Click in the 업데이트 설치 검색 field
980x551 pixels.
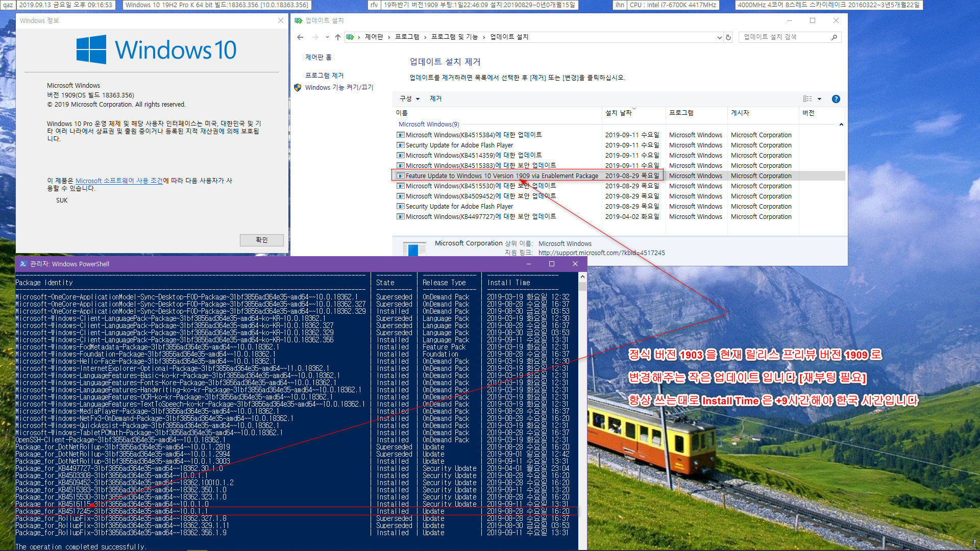coord(785,37)
